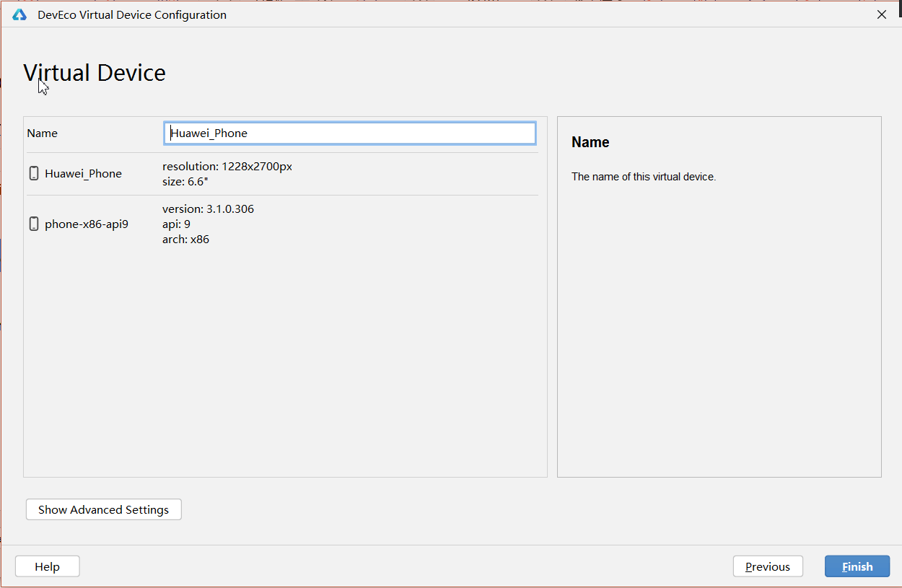Click the Name field label on left
The width and height of the screenshot is (902, 588).
point(42,133)
